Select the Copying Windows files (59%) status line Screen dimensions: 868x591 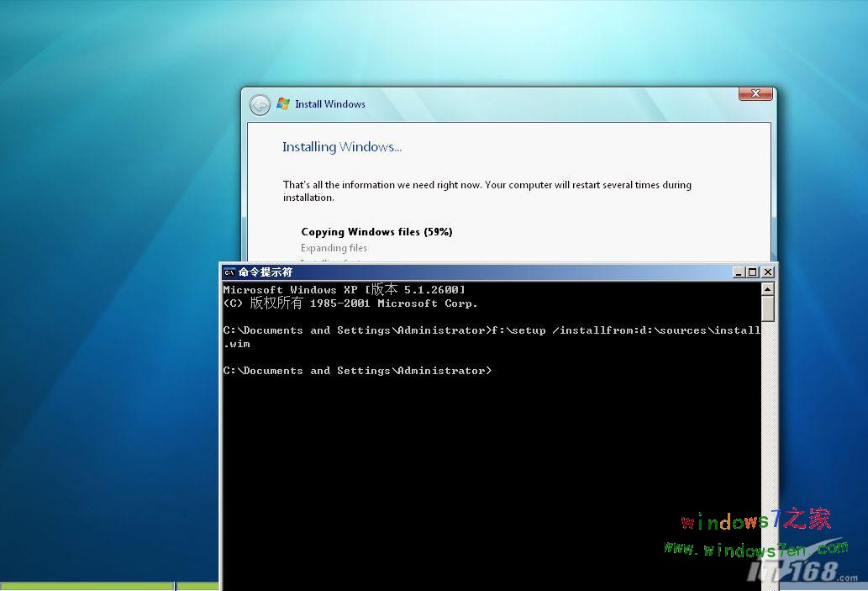pos(376,231)
